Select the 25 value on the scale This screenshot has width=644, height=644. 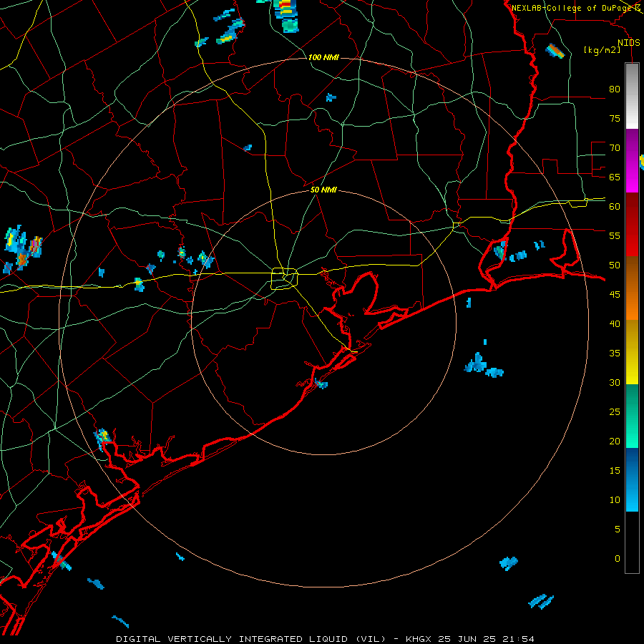(615, 412)
